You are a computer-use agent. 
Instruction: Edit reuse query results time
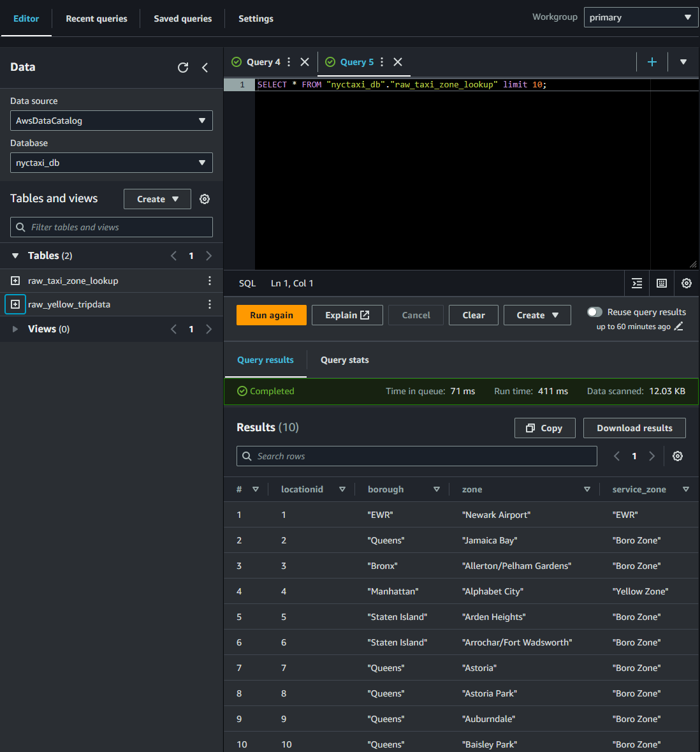pyautogui.click(x=678, y=327)
